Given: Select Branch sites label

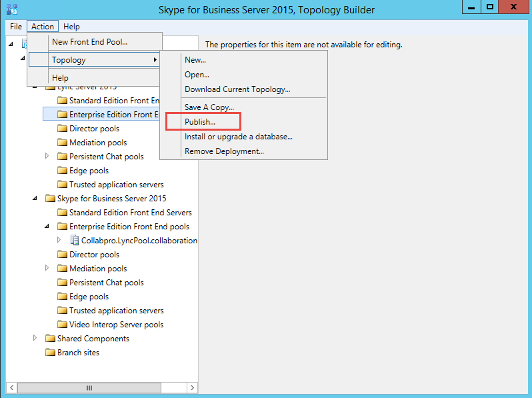Looking at the screenshot, I should 79,353.
